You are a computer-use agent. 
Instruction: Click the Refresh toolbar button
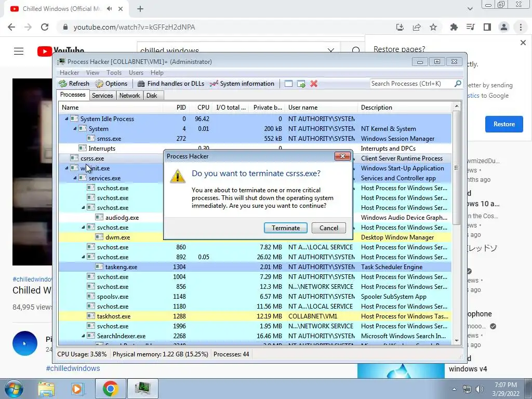pos(74,84)
